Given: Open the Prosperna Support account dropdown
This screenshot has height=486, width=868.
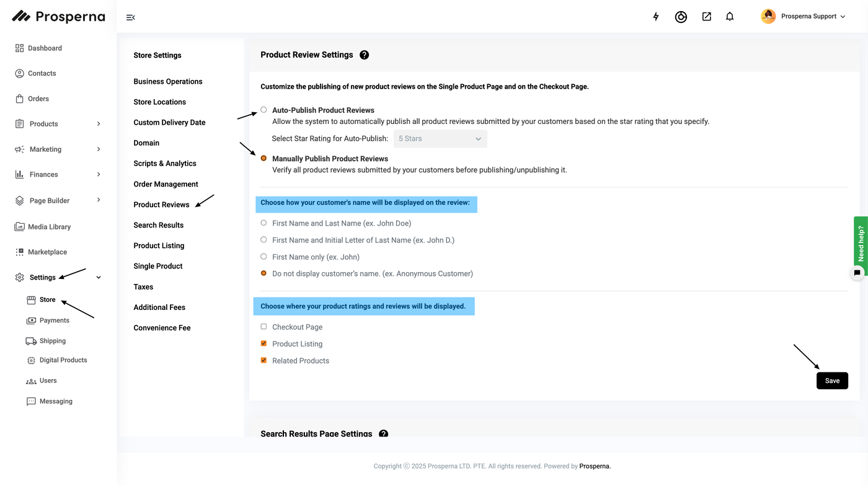Looking at the screenshot, I should [804, 17].
